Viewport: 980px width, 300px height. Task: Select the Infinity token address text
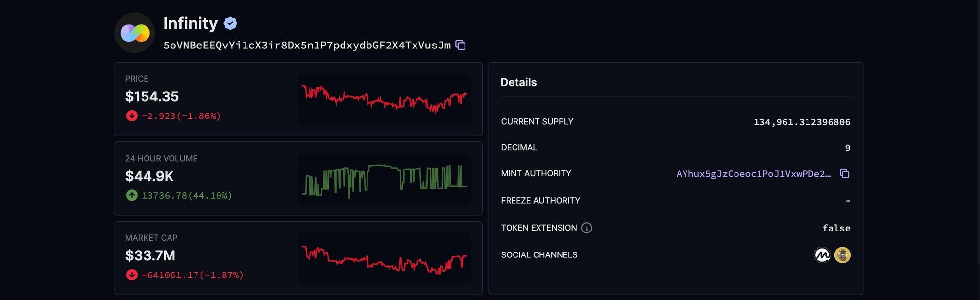point(307,46)
